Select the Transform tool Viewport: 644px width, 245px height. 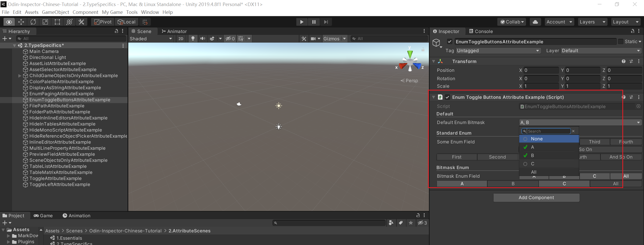point(69,22)
